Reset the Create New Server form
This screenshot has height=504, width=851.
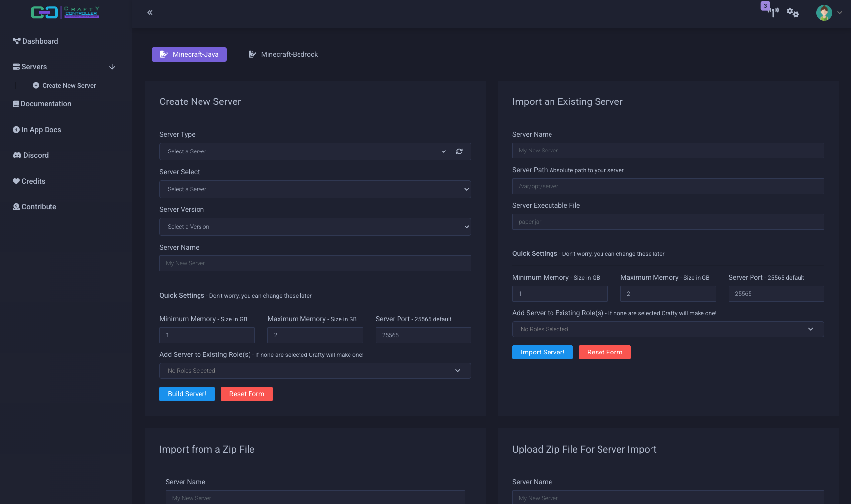pyautogui.click(x=247, y=394)
